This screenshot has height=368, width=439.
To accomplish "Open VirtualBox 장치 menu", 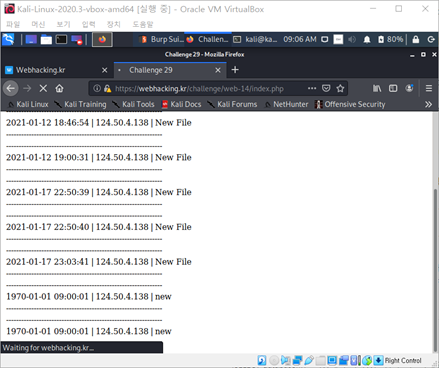I will [x=114, y=24].
